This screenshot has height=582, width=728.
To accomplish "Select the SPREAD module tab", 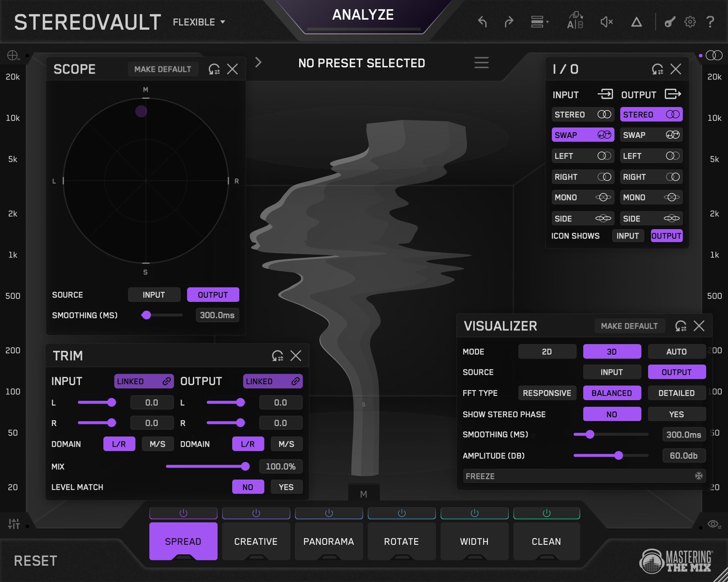I will point(183,541).
